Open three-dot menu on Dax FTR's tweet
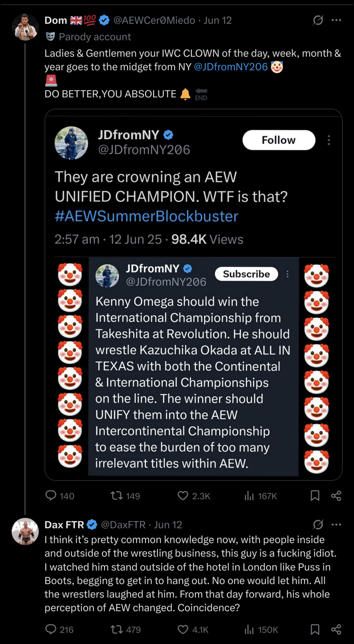Viewport: 354px width, 644px height. [x=336, y=524]
